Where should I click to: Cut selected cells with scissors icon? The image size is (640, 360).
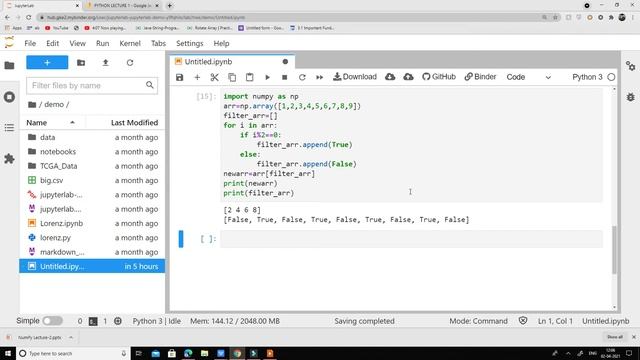(x=215, y=77)
